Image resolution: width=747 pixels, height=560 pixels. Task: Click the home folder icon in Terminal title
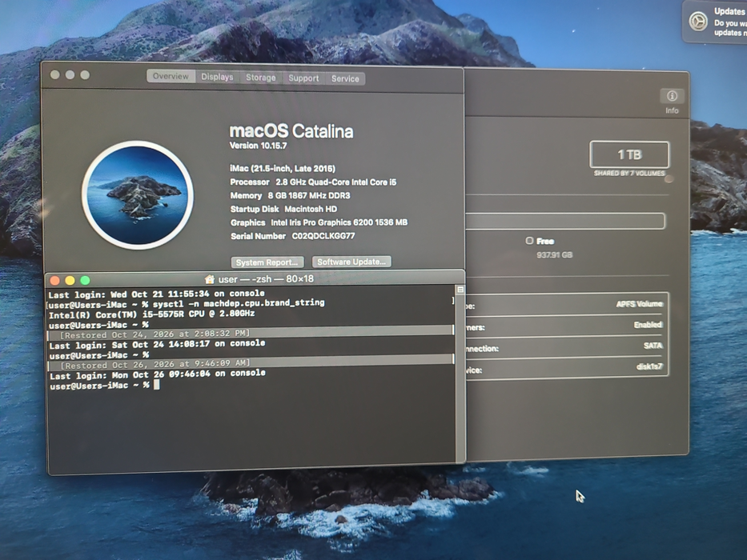tap(210, 279)
